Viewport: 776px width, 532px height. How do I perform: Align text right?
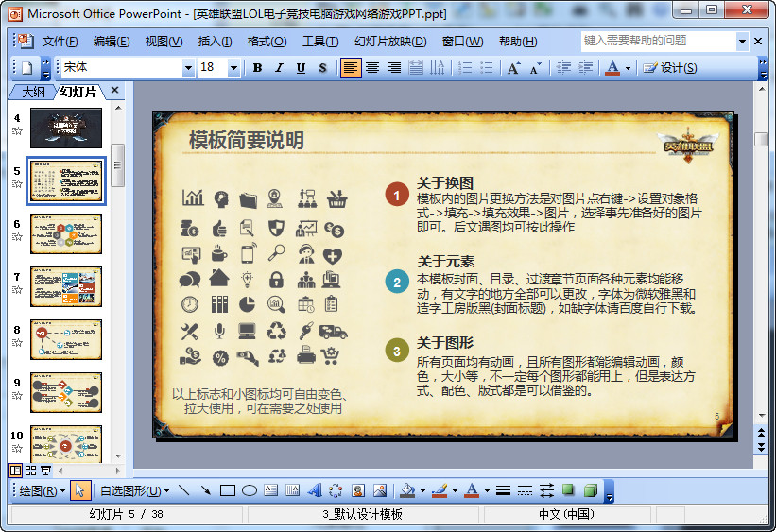[394, 68]
